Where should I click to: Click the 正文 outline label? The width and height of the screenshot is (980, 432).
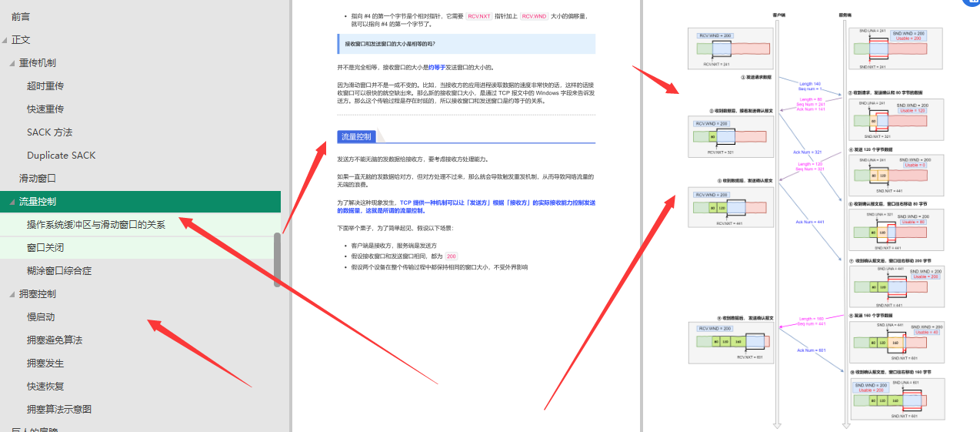(21, 39)
